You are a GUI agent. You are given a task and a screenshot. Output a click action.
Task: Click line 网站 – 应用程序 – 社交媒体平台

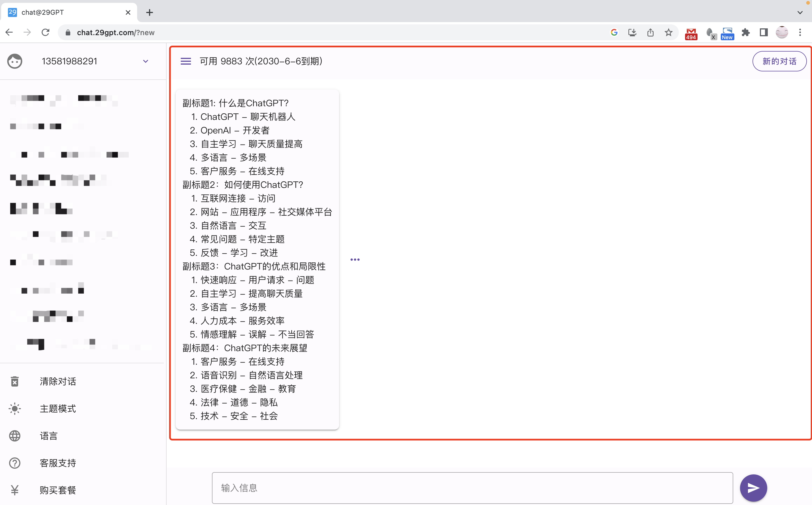point(266,212)
